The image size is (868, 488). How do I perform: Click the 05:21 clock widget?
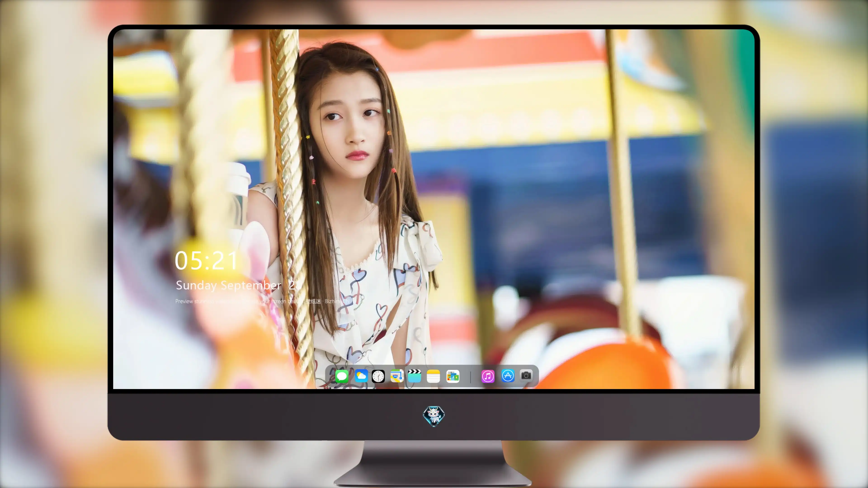[206, 261]
